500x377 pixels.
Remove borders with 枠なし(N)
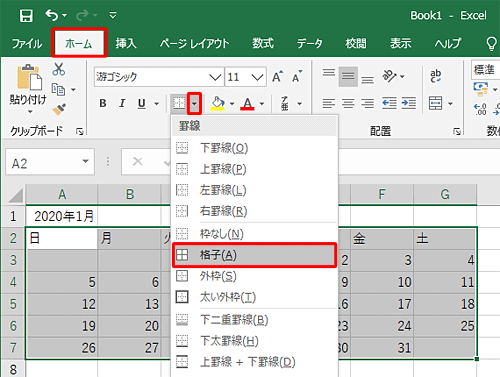(254, 234)
